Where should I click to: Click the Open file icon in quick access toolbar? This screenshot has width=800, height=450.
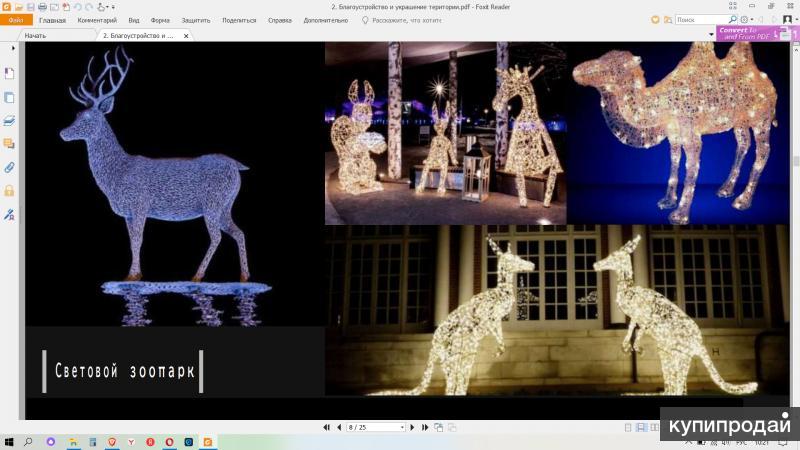click(x=19, y=7)
